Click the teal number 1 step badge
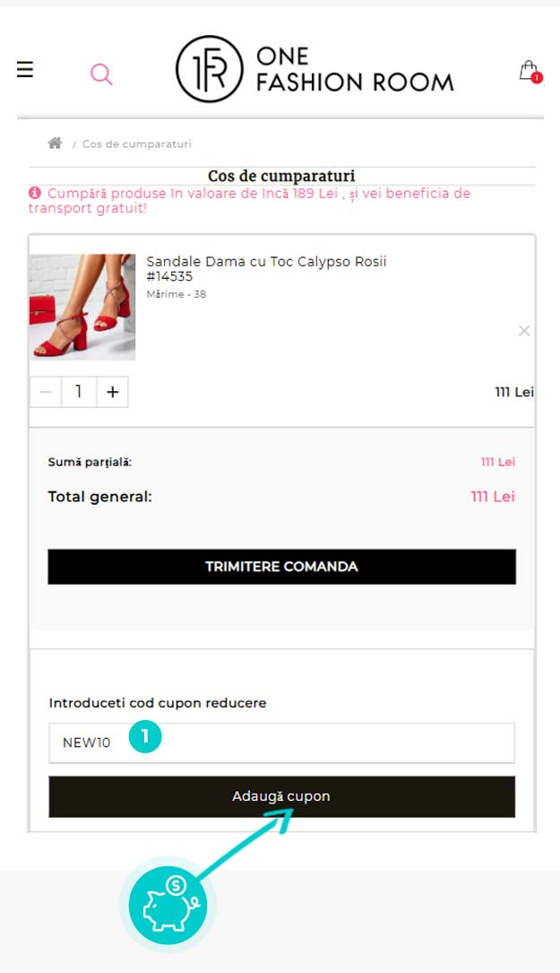Screen dimensions: 560x973 coord(145,738)
